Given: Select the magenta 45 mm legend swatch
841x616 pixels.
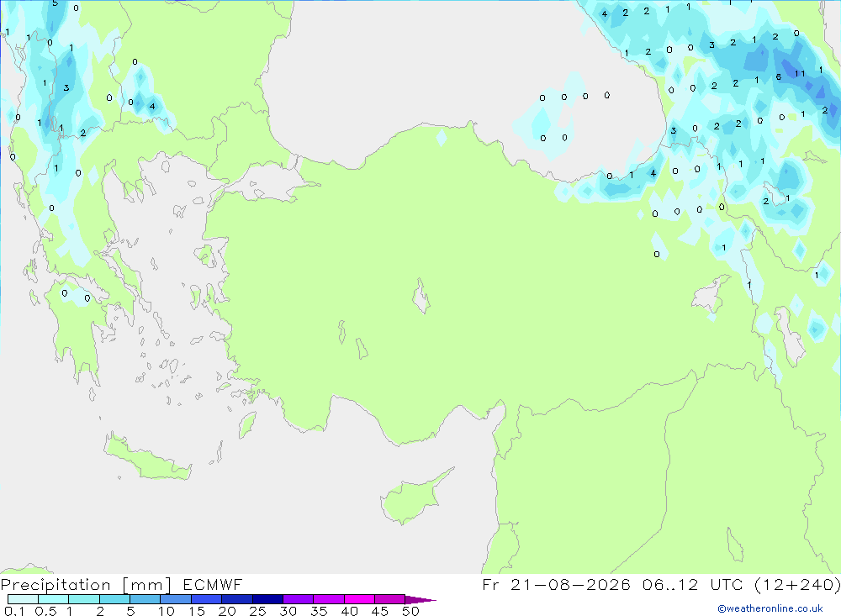Looking at the screenshot, I should (x=389, y=599).
